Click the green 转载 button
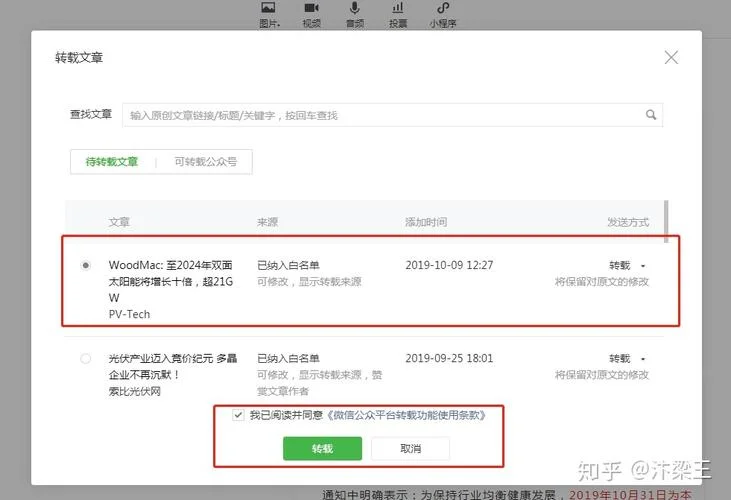731x500 pixels. point(322,448)
